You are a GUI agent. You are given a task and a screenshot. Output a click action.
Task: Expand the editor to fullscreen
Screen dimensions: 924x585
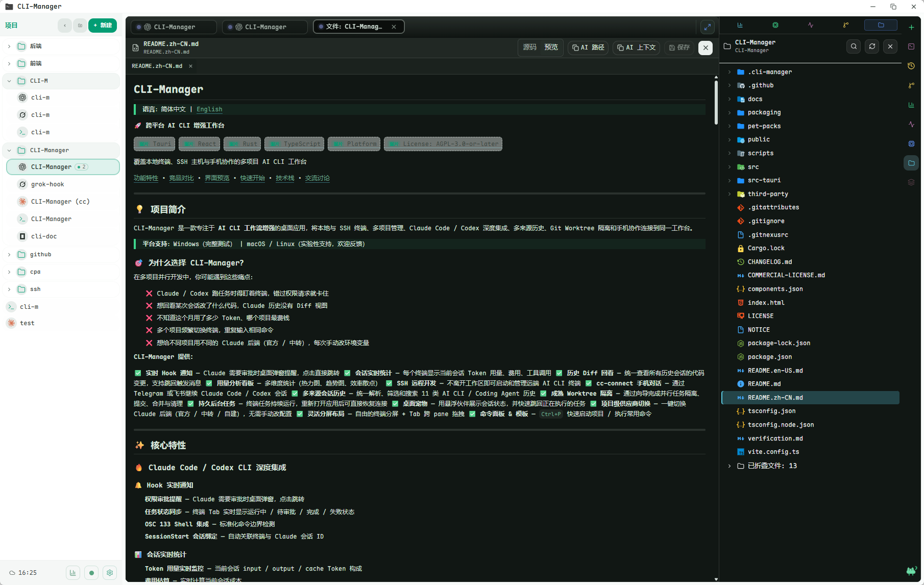[x=707, y=27]
